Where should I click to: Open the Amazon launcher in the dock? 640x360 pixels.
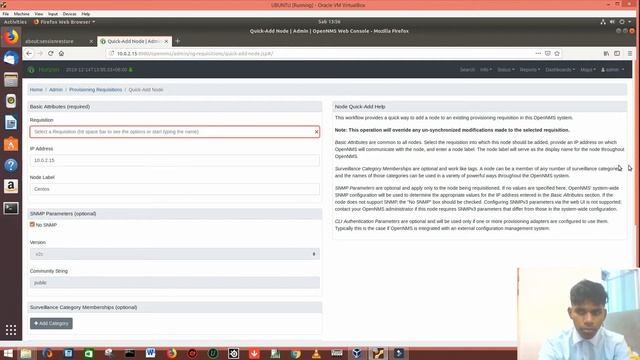point(11,187)
